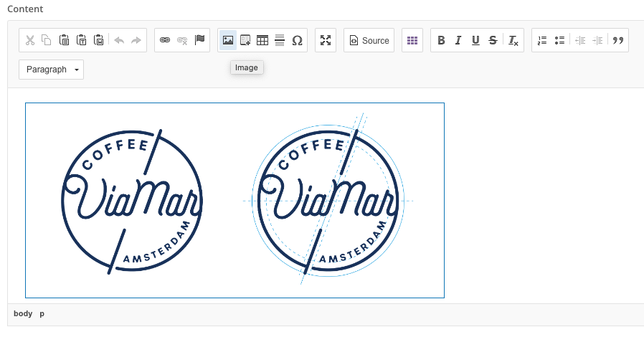Click the Cut scissors icon
Image resolution: width=644 pixels, height=337 pixels.
click(30, 40)
